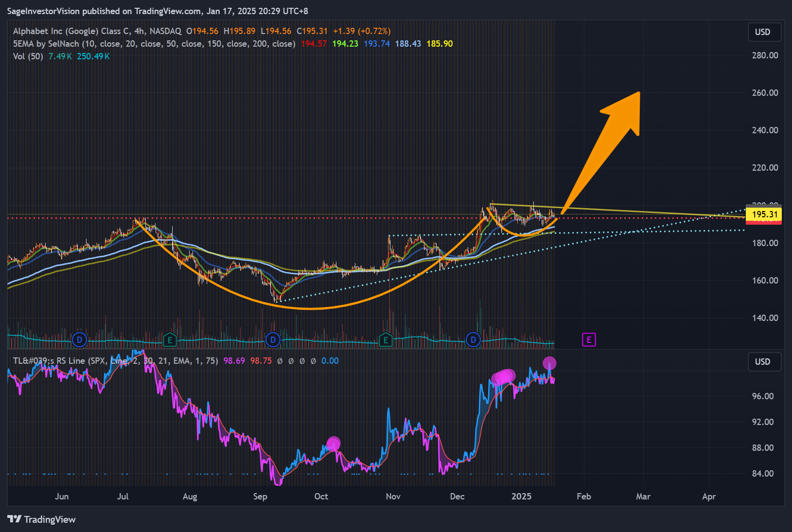792x532 pixels.
Task: Click the RS Line value 98.69
Action: pos(234,361)
